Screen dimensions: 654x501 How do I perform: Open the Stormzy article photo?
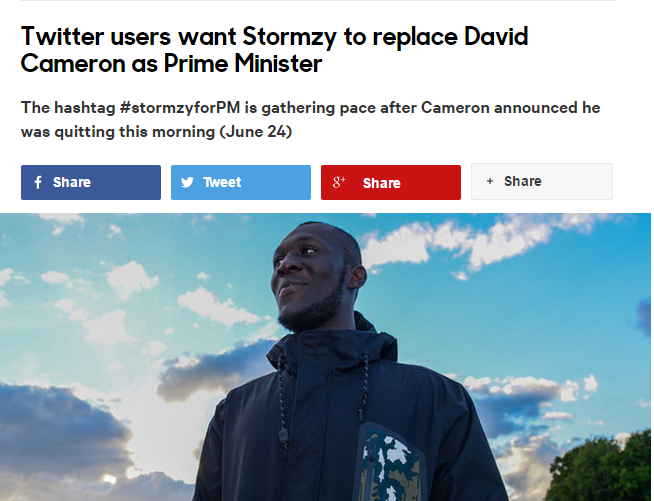coord(325,357)
